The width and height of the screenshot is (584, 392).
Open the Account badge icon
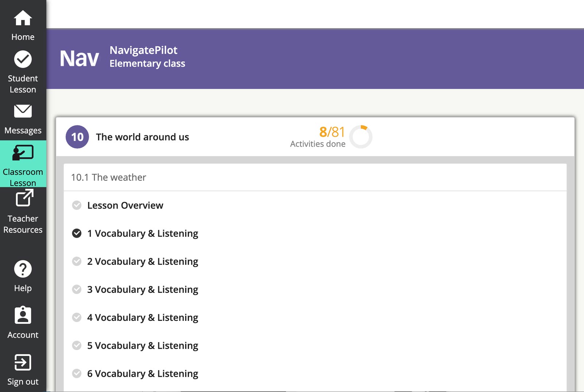tap(23, 315)
